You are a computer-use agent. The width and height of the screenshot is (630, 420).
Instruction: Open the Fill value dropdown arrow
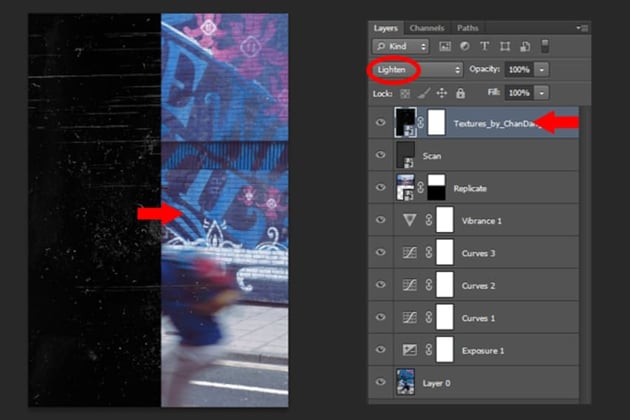pos(542,93)
